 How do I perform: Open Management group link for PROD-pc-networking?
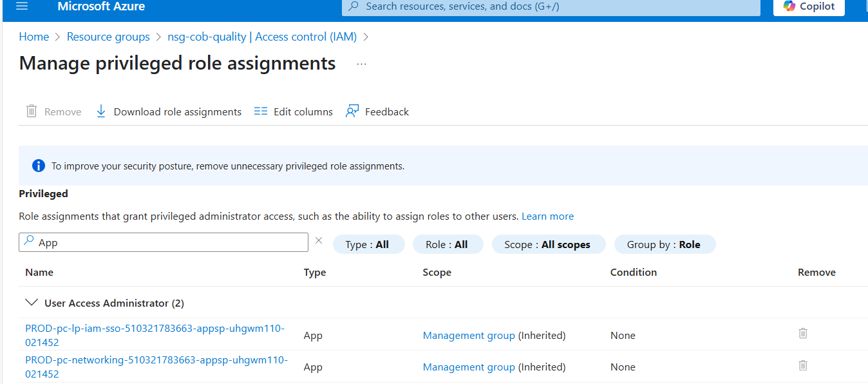469,367
